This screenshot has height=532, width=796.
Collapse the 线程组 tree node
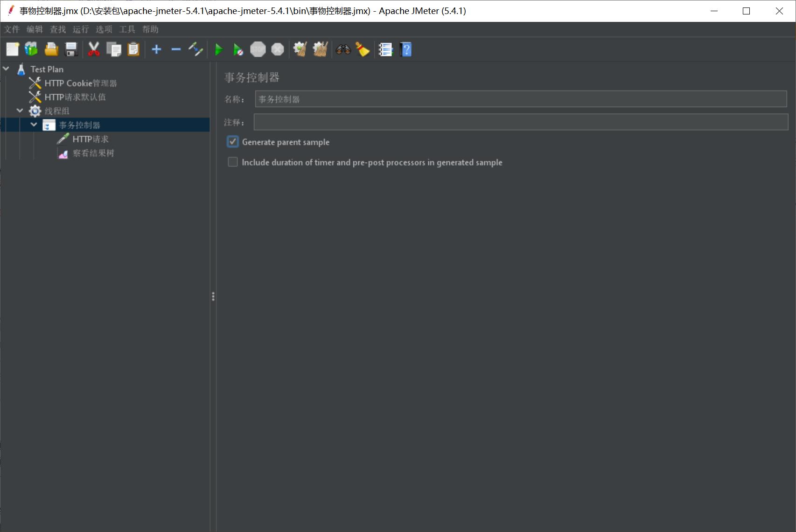click(20, 111)
